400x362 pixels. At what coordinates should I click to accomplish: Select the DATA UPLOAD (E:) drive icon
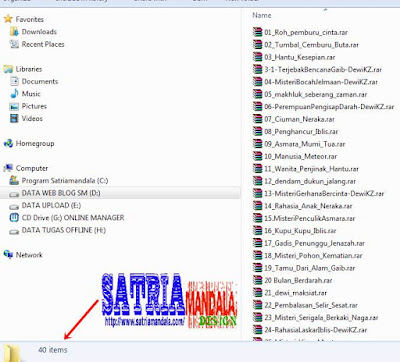click(x=14, y=206)
